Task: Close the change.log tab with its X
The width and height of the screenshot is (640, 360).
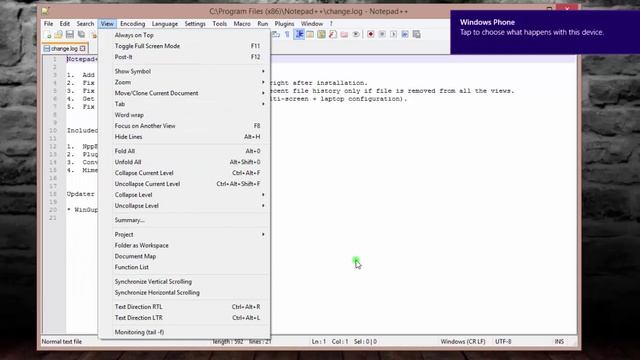Action: [x=83, y=49]
